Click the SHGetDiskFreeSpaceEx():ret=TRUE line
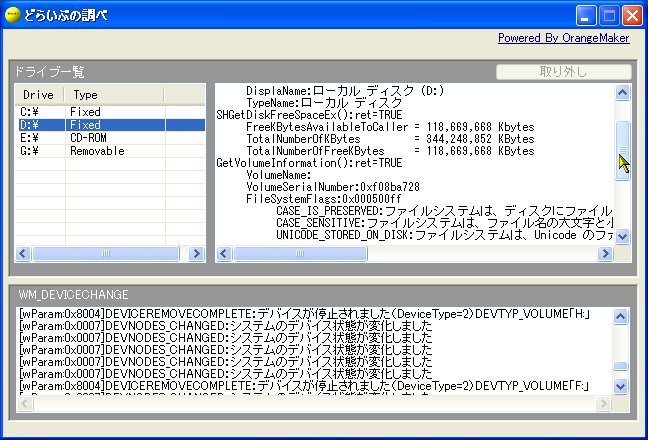This screenshot has width=648, height=440. tap(309, 115)
